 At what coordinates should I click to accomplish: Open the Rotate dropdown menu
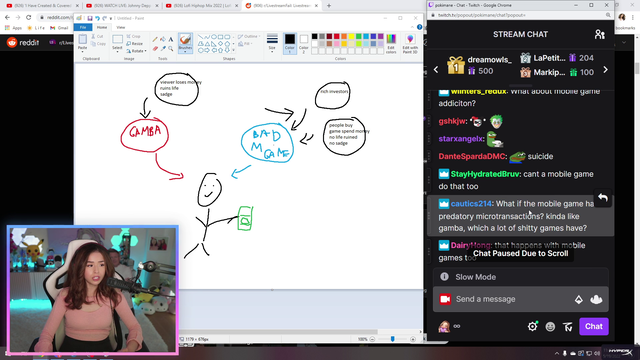click(x=136, y=51)
